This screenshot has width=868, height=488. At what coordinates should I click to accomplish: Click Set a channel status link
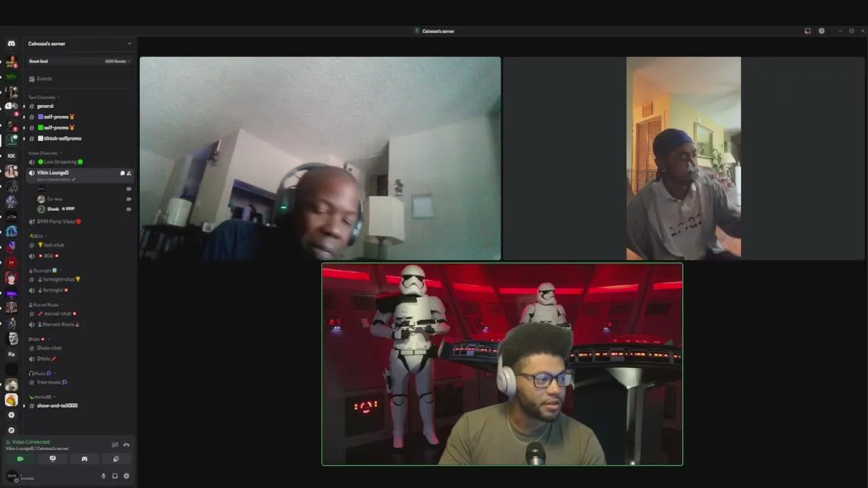point(56,180)
